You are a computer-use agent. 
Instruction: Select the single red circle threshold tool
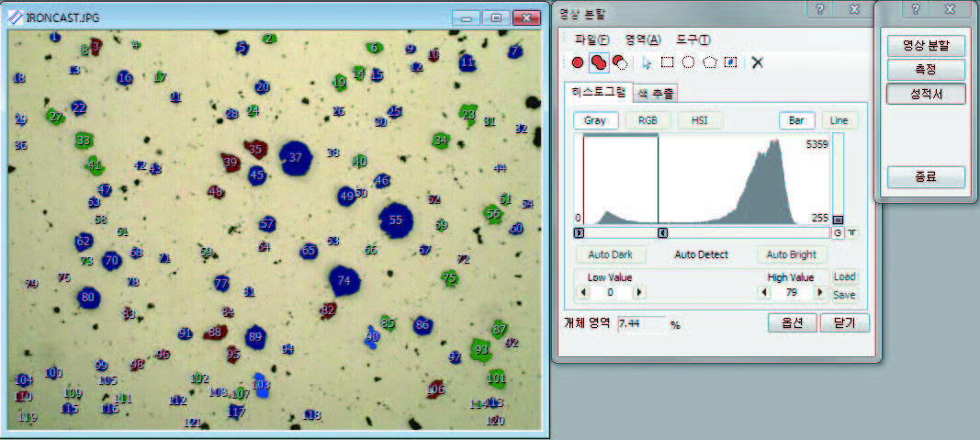(578, 62)
